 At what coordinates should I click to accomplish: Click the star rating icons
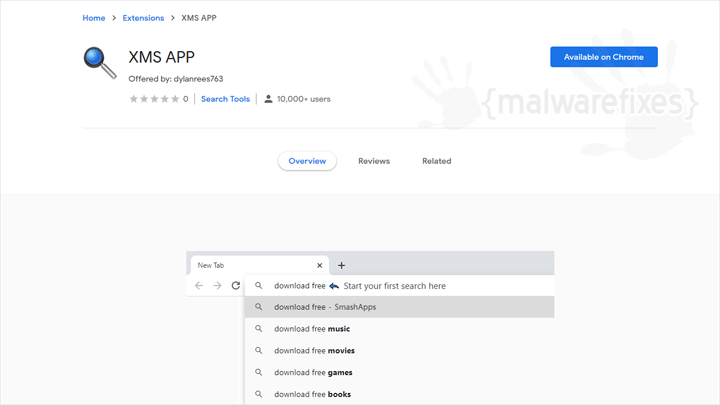pyautogui.click(x=154, y=99)
